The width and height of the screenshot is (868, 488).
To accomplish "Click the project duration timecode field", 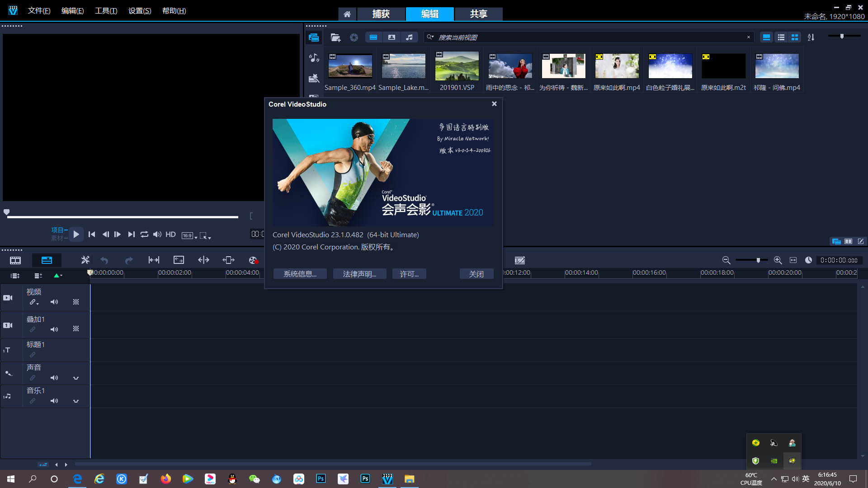I will click(x=839, y=260).
